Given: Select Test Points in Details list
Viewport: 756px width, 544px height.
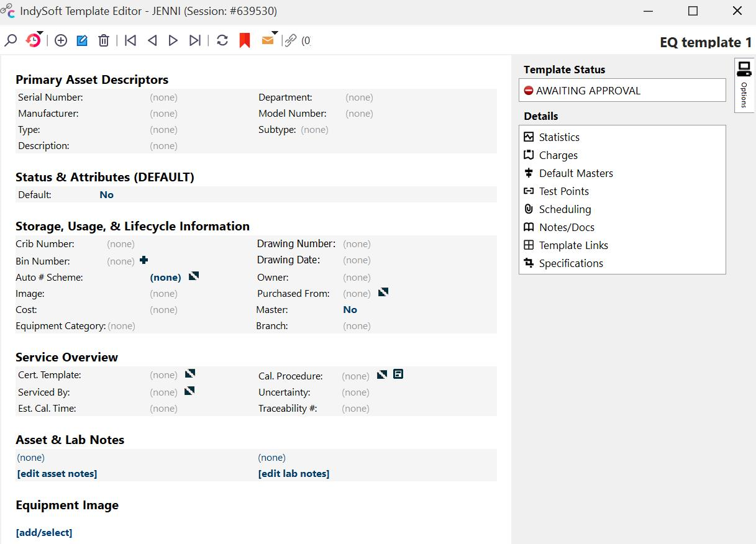Looking at the screenshot, I should [563, 191].
